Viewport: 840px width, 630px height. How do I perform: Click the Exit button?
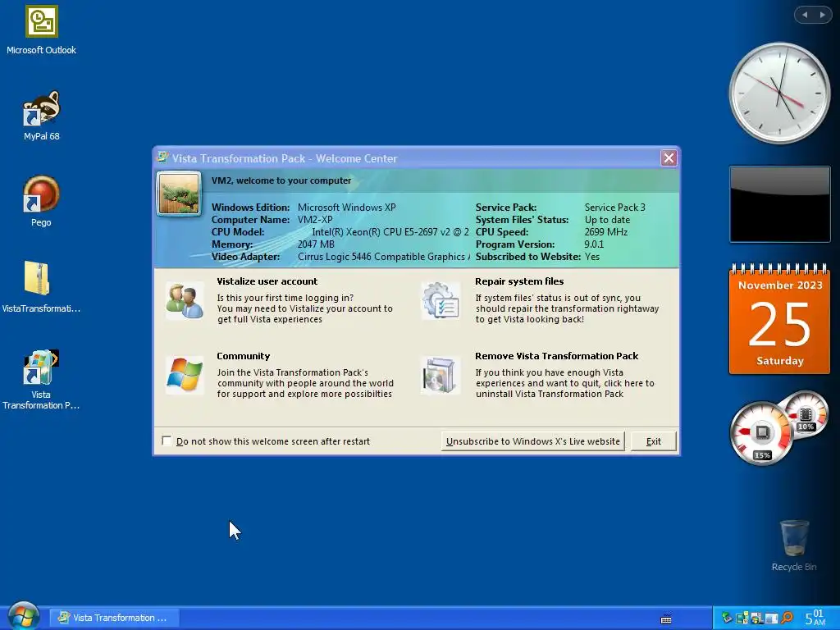[x=653, y=441]
